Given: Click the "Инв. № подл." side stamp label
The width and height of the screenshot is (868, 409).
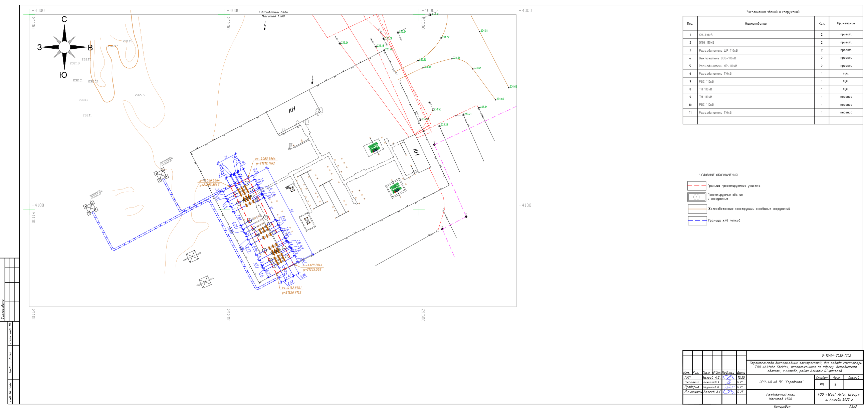Looking at the screenshot, I should tap(10, 392).
